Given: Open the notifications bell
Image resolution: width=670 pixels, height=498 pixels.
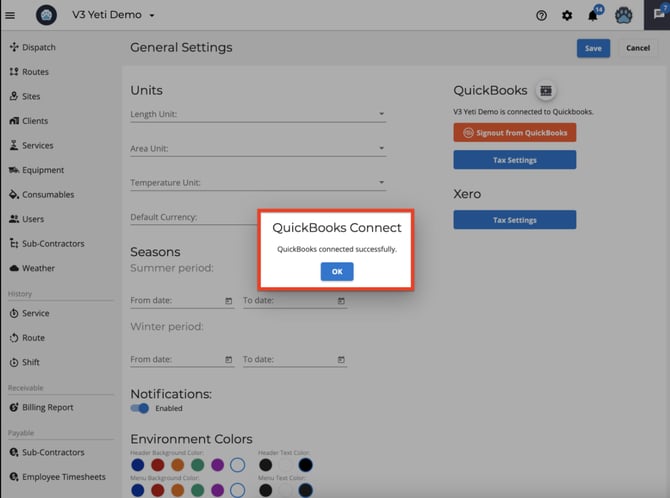Looking at the screenshot, I should [593, 16].
